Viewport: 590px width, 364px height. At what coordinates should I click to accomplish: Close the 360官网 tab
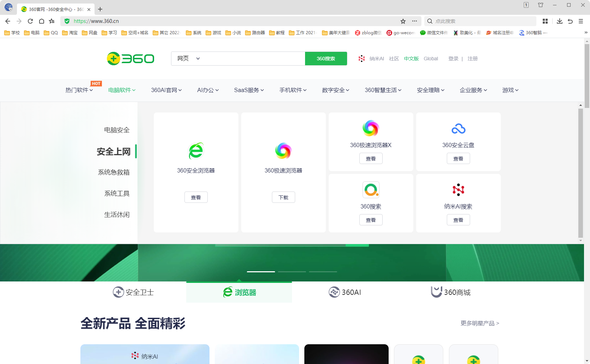pyautogui.click(x=89, y=10)
